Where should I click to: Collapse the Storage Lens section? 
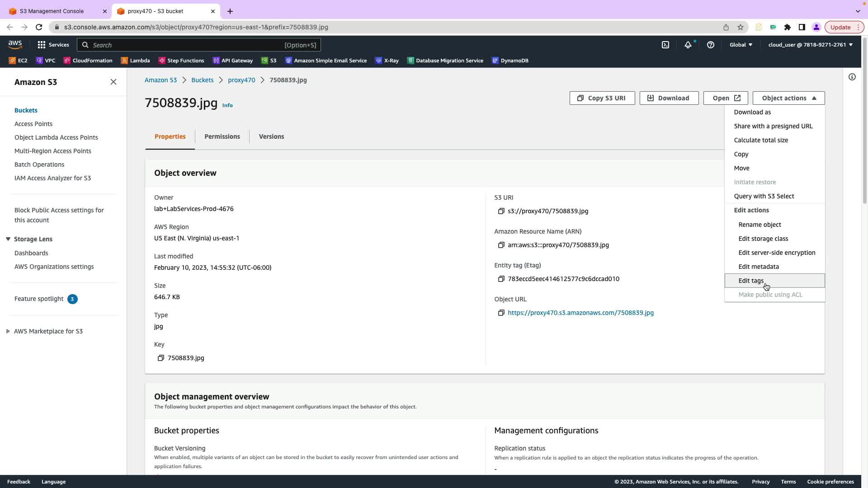[8, 239]
